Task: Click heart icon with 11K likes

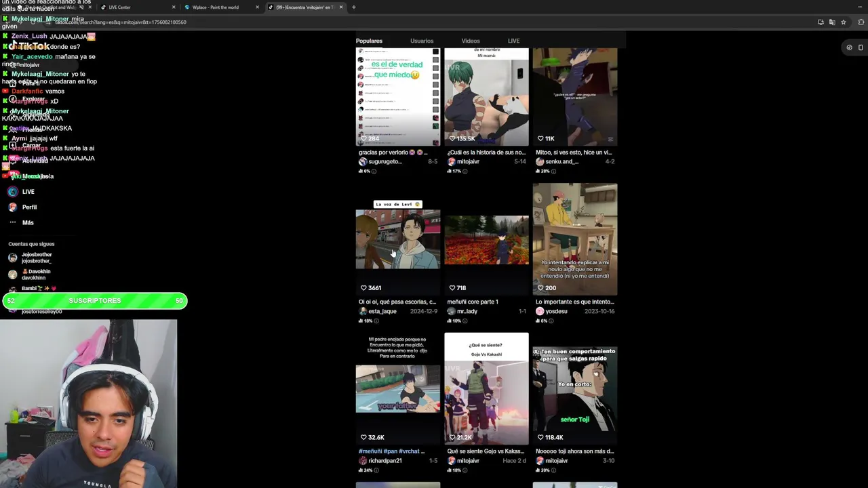Action: click(x=540, y=138)
